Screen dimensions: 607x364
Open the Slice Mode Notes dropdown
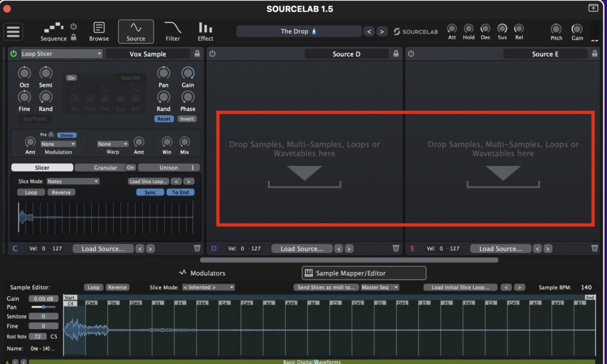point(72,181)
